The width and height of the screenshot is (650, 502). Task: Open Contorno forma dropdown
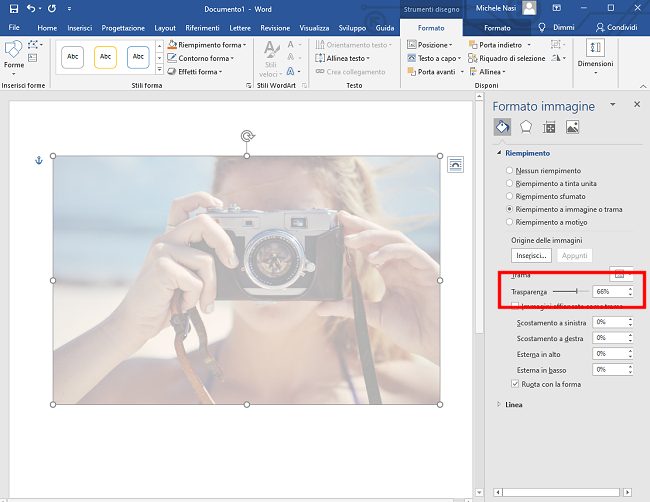click(201, 58)
